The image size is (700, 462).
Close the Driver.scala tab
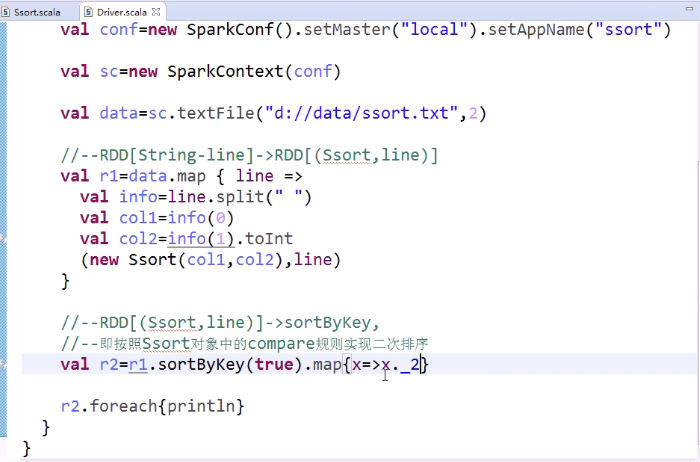(x=156, y=12)
